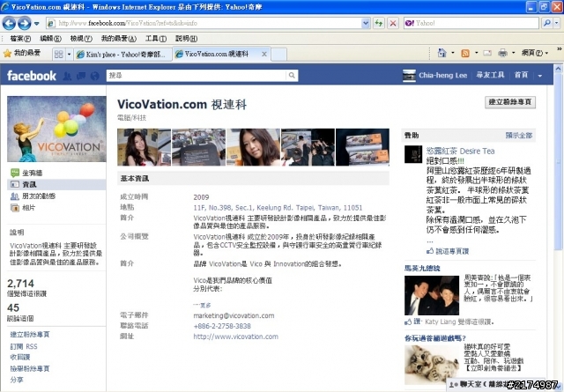The image size is (564, 392).
Task: Open the 工具(T) menu
Action: point(156,39)
